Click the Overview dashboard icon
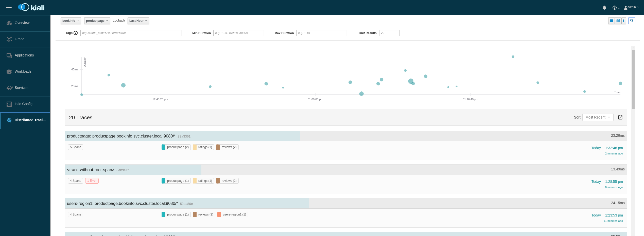This screenshot has width=644, height=236. (9, 23)
